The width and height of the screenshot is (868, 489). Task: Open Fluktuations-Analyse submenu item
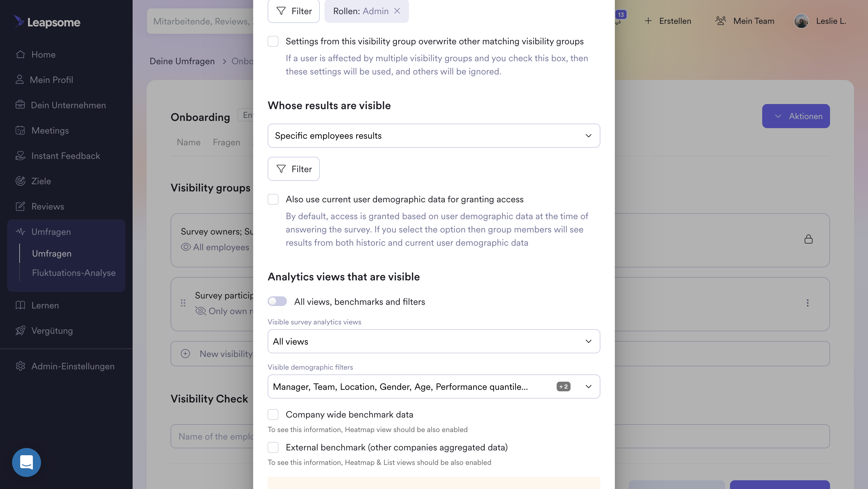click(74, 273)
